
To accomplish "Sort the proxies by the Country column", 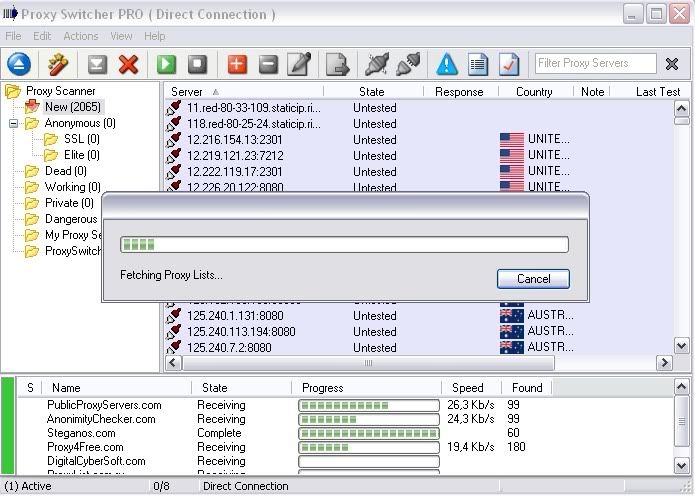I will 534,91.
